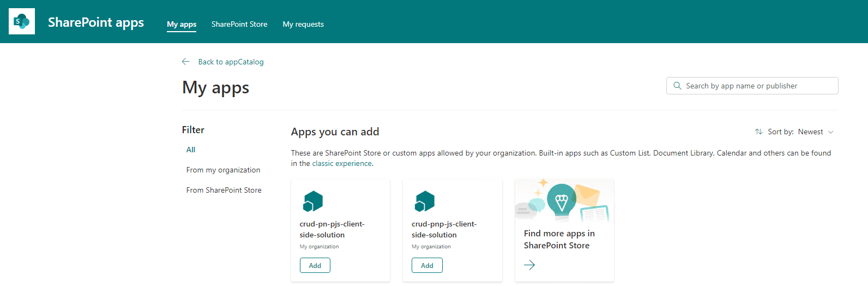Click the crud-pn-pjs-client-side-solution name text
Screen dimensions: 868x286
pos(332,229)
